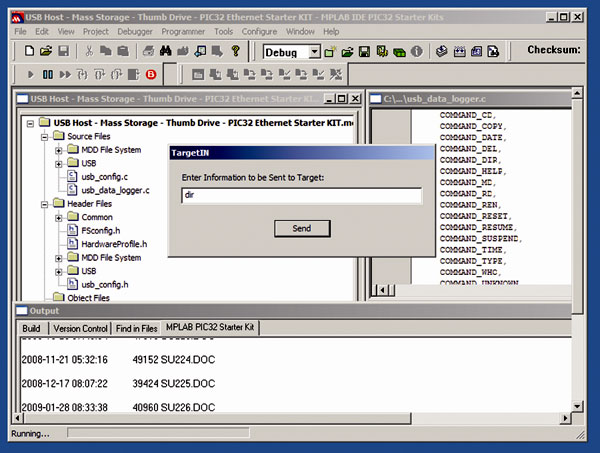
Task: Collapse the Source Files folder
Action: click(x=44, y=137)
